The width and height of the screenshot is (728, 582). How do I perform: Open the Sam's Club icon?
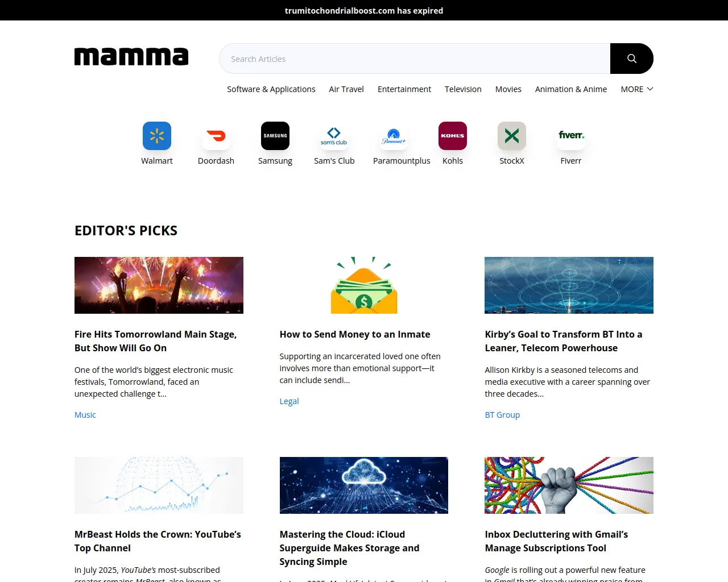coord(334,136)
